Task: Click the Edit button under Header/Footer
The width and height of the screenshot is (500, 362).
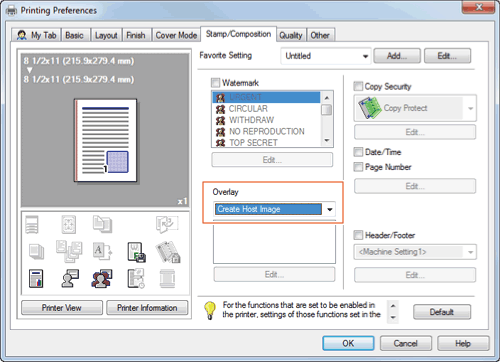Action: [x=415, y=275]
